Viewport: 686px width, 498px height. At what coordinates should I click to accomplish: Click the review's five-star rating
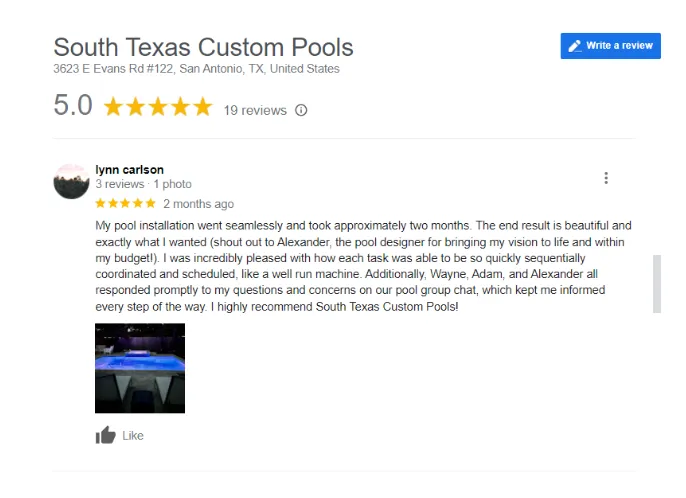tap(126, 203)
